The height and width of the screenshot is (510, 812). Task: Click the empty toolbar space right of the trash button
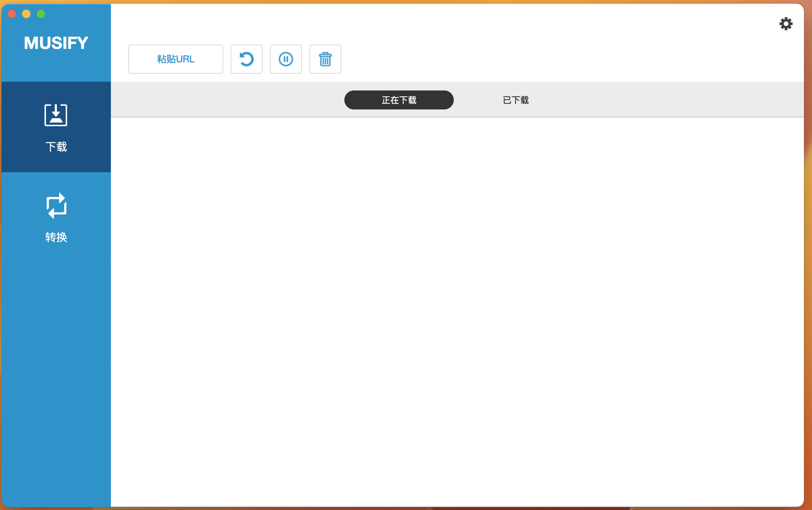pyautogui.click(x=547, y=59)
